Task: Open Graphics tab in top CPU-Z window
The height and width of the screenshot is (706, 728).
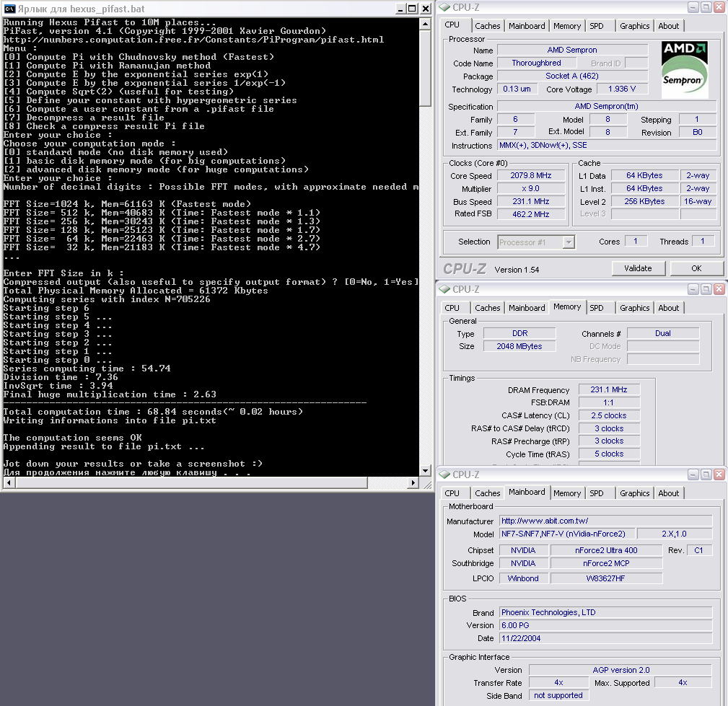Action: tap(635, 26)
